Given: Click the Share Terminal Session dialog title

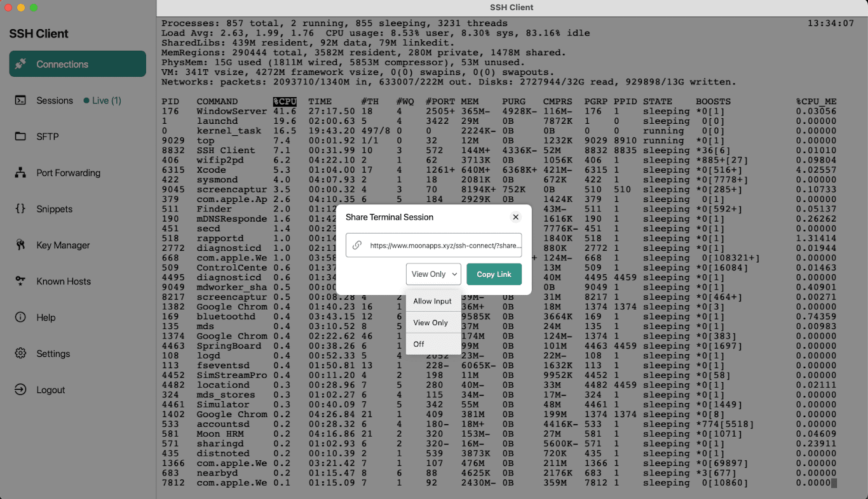Looking at the screenshot, I should pos(390,217).
